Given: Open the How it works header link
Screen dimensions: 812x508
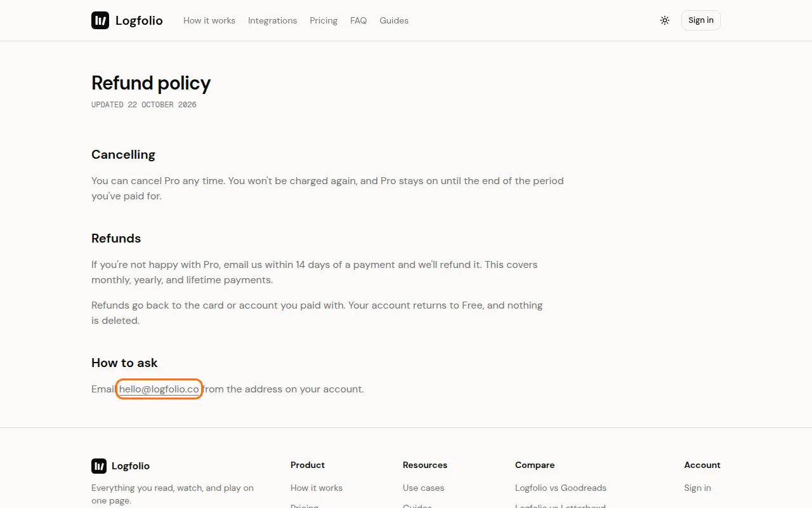Looking at the screenshot, I should pyautogui.click(x=209, y=20).
